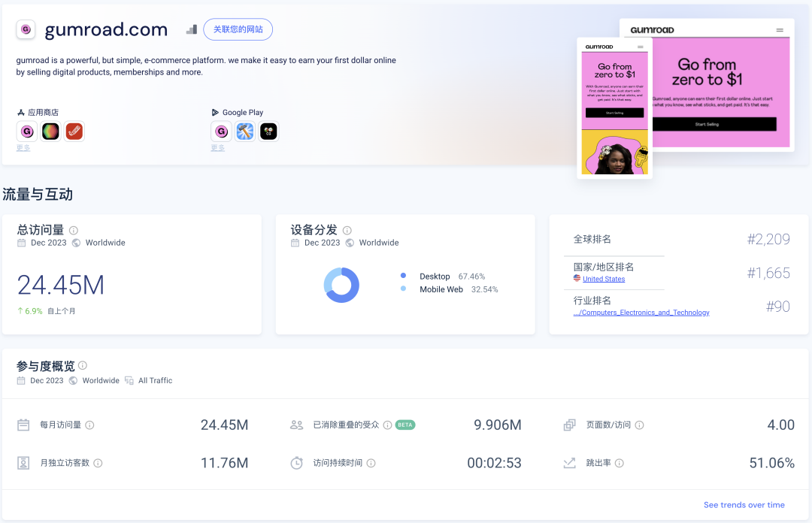Open the United States country ranking link
The image size is (812, 523).
[603, 279]
